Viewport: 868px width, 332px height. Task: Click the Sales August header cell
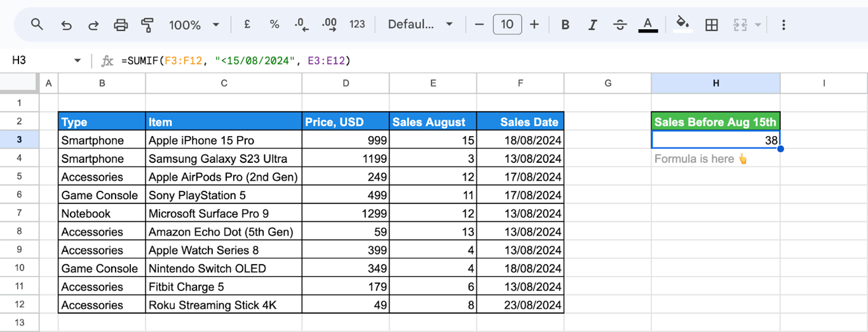[433, 121]
